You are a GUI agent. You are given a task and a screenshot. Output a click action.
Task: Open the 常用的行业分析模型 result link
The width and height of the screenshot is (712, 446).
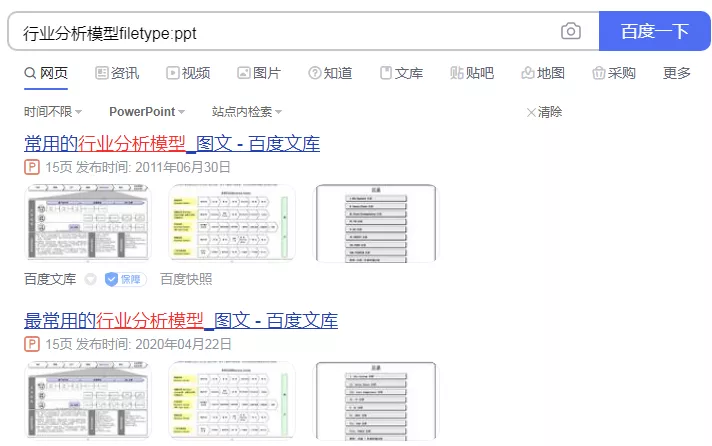[172, 144]
